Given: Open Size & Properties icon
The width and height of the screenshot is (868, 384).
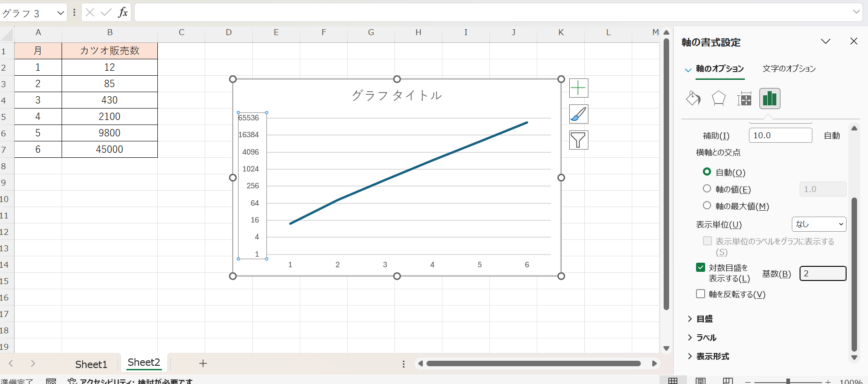Looking at the screenshot, I should coord(744,99).
